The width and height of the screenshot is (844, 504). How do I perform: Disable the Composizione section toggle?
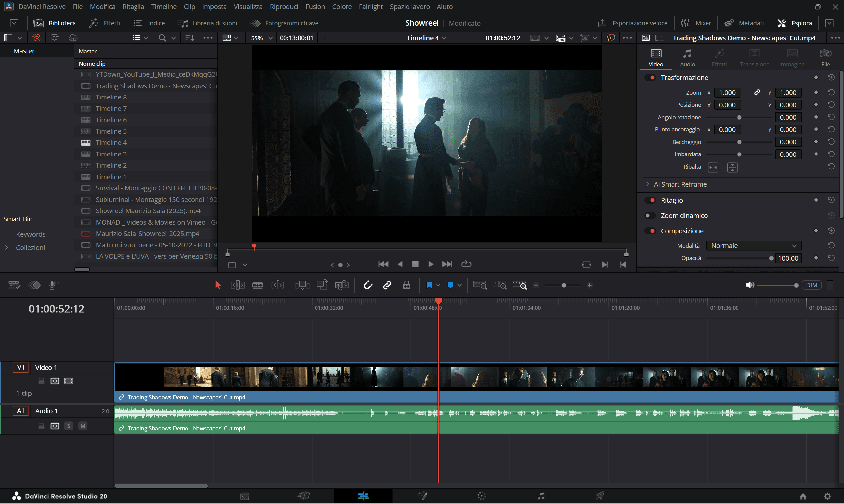pyautogui.click(x=650, y=231)
